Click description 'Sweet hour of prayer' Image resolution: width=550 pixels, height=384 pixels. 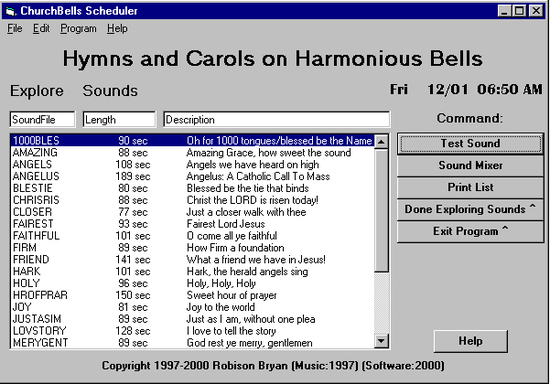pos(232,295)
